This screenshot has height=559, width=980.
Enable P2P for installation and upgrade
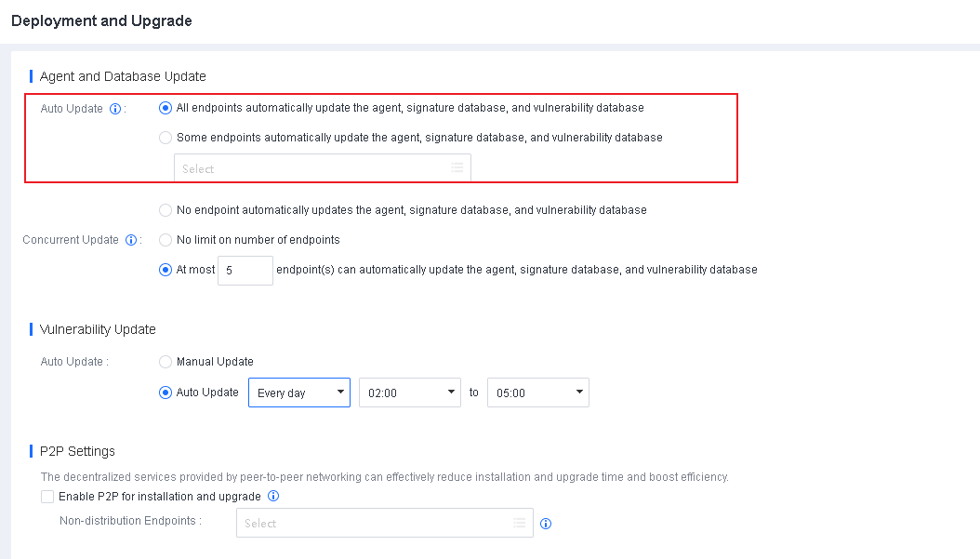pos(47,497)
